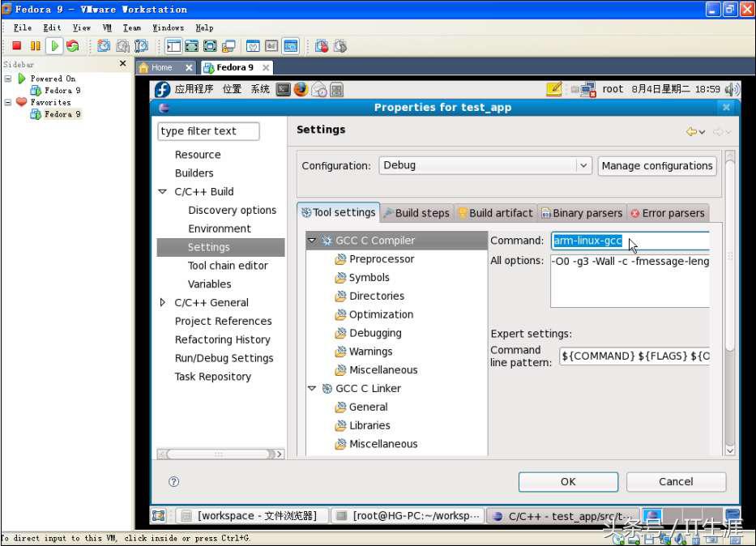This screenshot has width=756, height=546.
Task: Toggle the Show Sidebar toolbar icon
Action: (173, 46)
